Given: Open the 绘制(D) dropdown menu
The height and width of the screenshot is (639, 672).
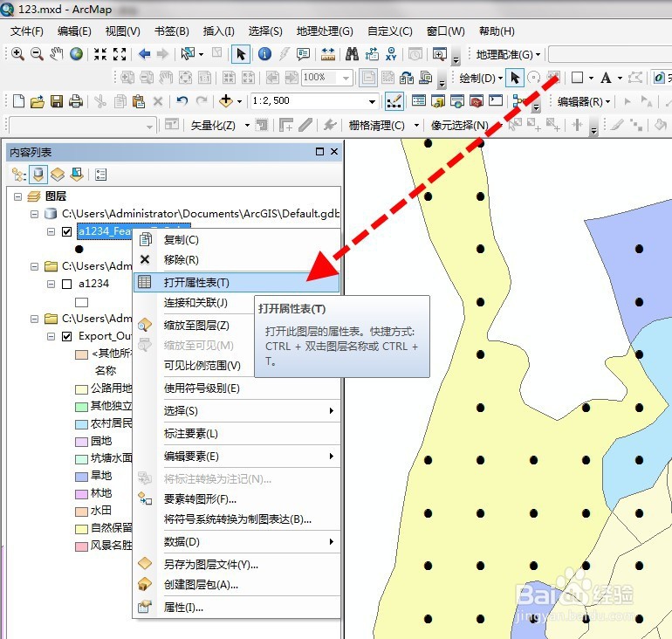Looking at the screenshot, I should 481,78.
